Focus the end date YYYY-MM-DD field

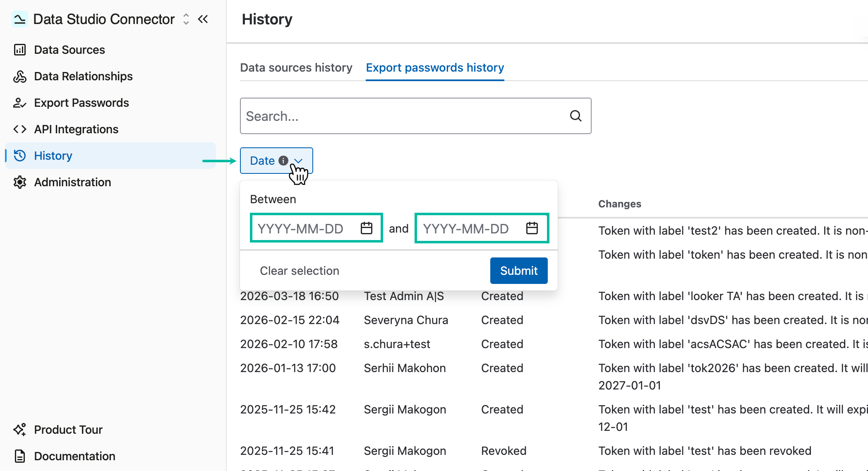[482, 228]
